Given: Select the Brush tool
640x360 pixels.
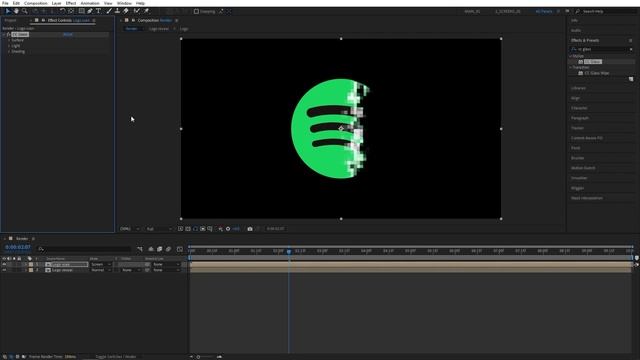Looking at the screenshot, I should click(109, 11).
